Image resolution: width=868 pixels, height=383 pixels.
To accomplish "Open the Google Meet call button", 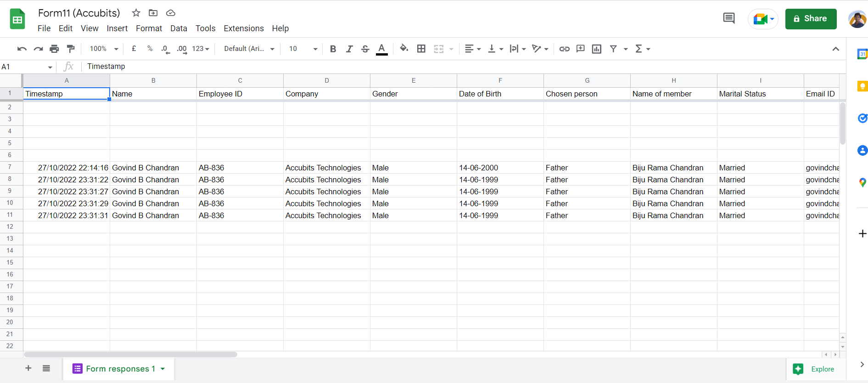I will [763, 19].
